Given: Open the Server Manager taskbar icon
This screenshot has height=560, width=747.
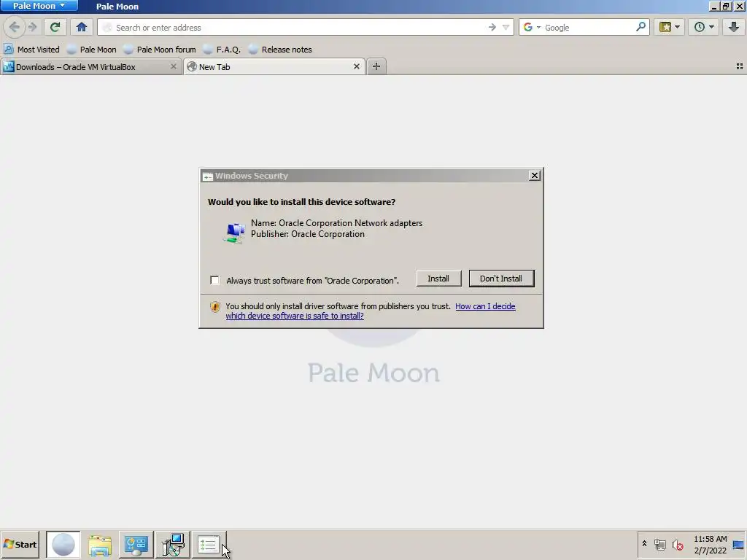Looking at the screenshot, I should [x=136, y=544].
